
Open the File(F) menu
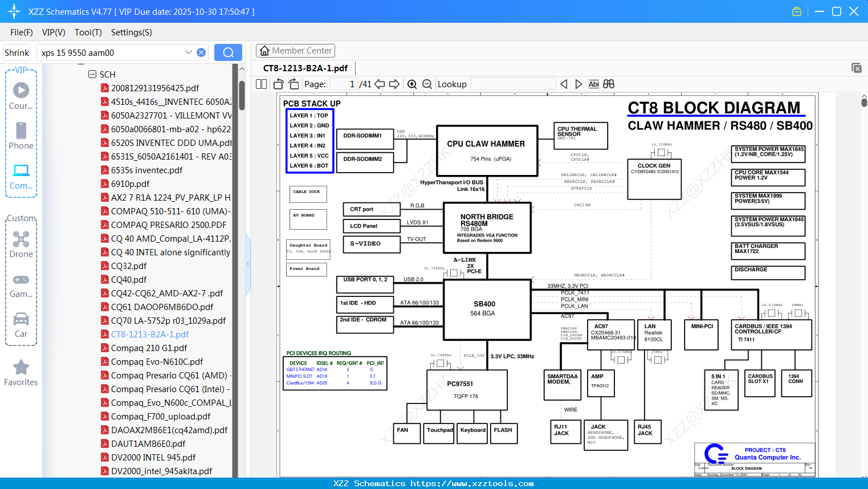point(22,32)
